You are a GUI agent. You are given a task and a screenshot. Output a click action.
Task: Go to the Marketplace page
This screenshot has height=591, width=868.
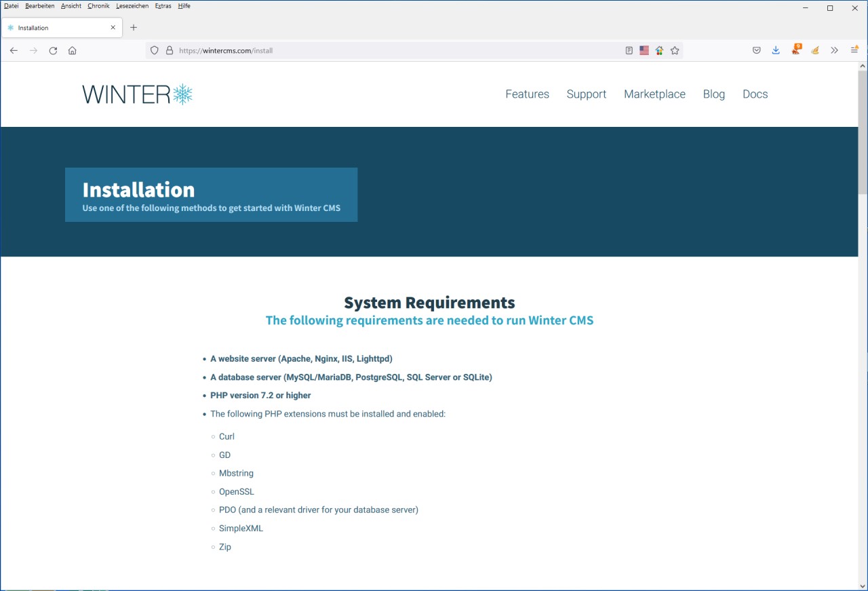(x=654, y=94)
